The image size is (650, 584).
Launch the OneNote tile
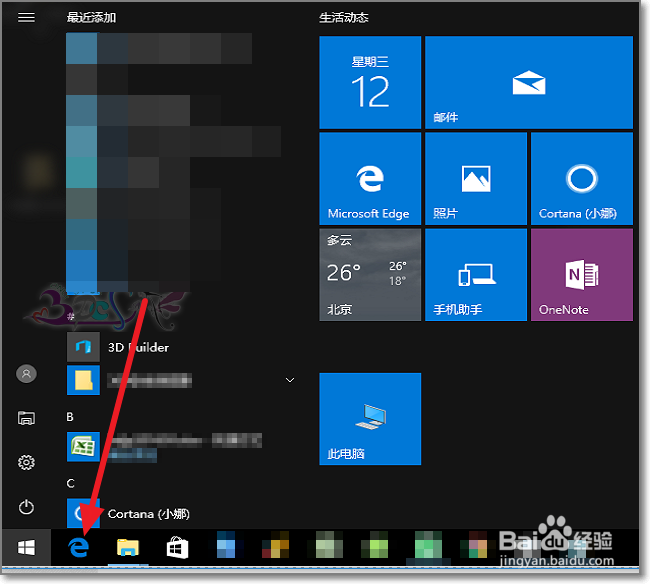582,274
